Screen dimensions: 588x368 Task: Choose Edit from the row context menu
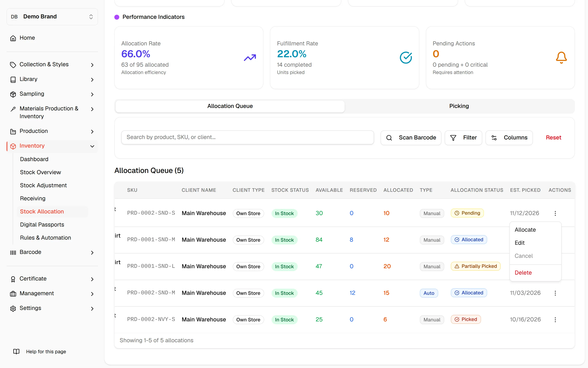tap(535, 243)
